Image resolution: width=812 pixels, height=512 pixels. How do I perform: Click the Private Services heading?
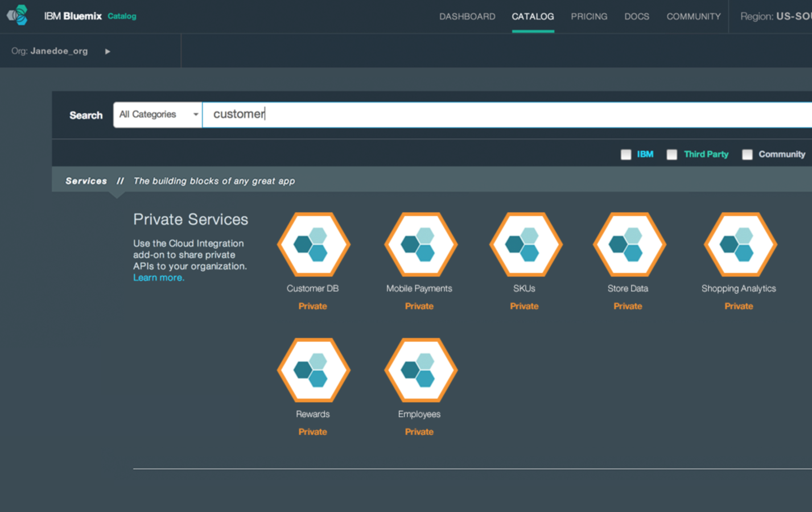[x=191, y=220]
